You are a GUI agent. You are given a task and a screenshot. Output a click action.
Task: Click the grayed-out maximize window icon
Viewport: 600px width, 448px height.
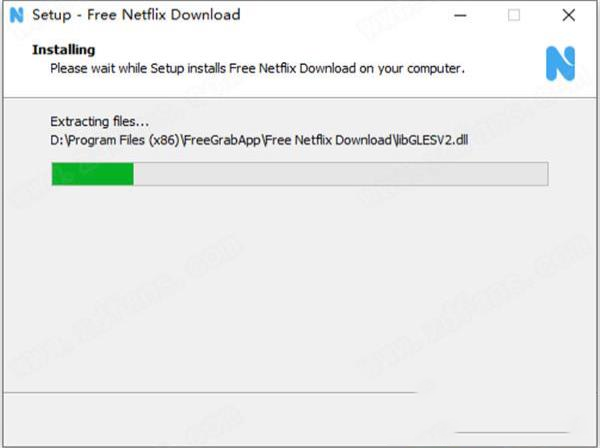[x=514, y=15]
